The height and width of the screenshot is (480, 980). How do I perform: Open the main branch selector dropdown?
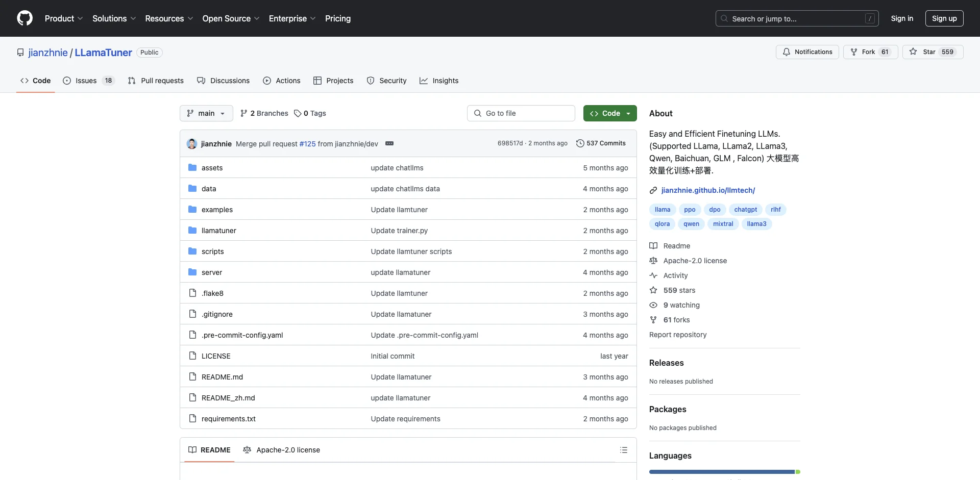pos(206,113)
